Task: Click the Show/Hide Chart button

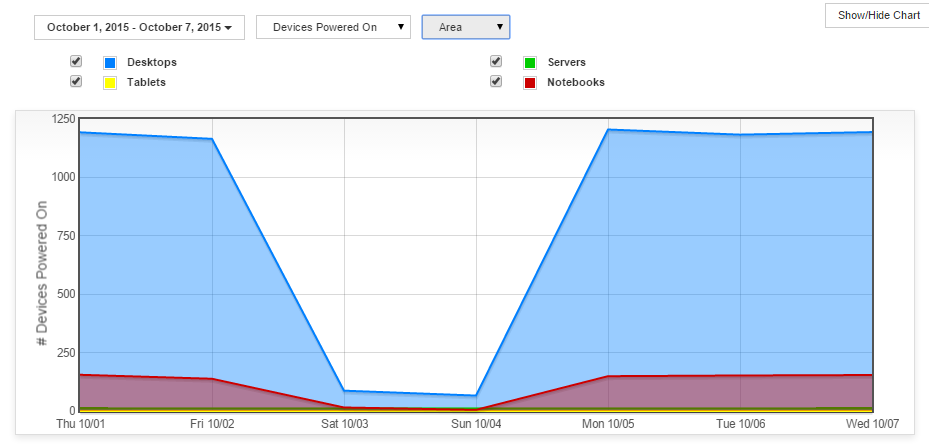Action: point(878,16)
